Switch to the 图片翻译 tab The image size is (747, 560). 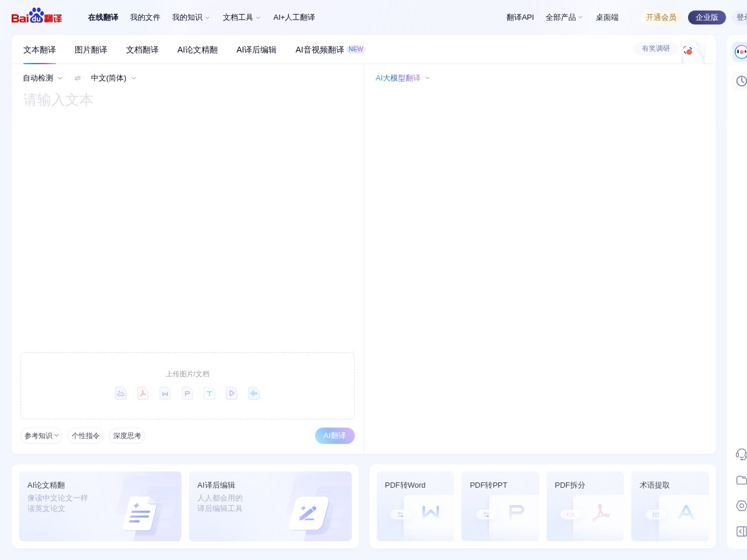point(90,50)
